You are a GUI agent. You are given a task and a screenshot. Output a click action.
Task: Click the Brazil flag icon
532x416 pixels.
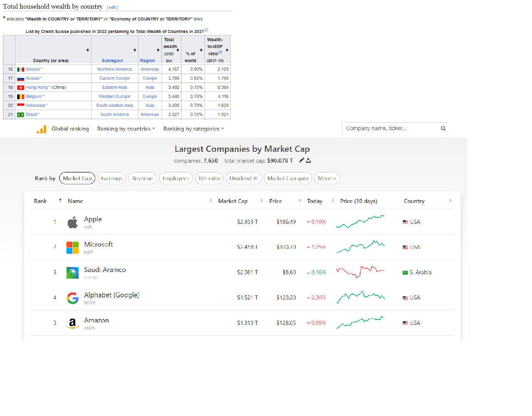tap(20, 115)
